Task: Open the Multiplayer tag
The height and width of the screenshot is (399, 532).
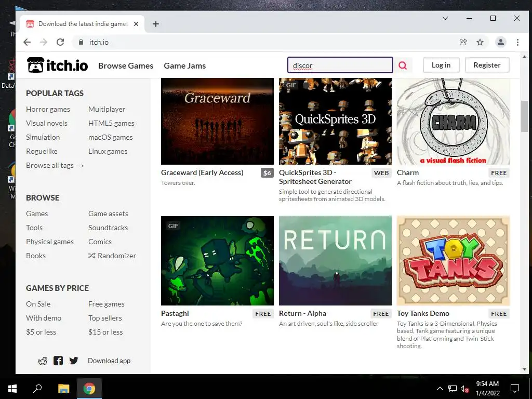Action: point(107,109)
